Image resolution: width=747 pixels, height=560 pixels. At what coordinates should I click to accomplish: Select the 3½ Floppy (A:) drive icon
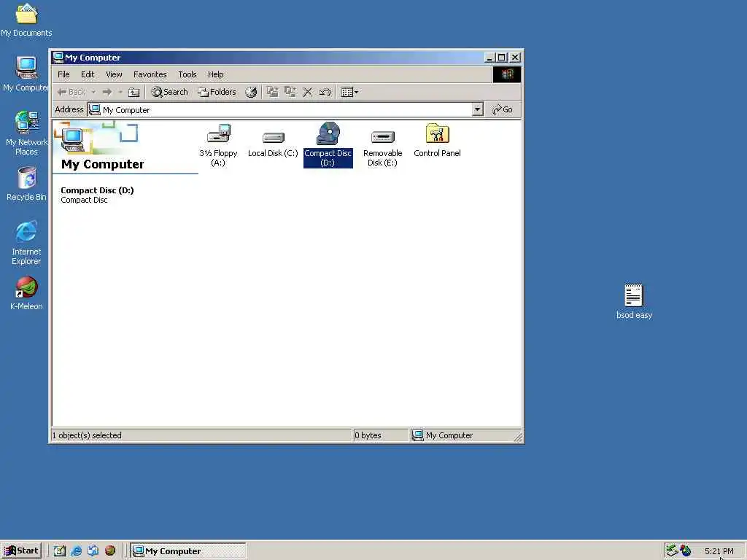(x=219, y=134)
